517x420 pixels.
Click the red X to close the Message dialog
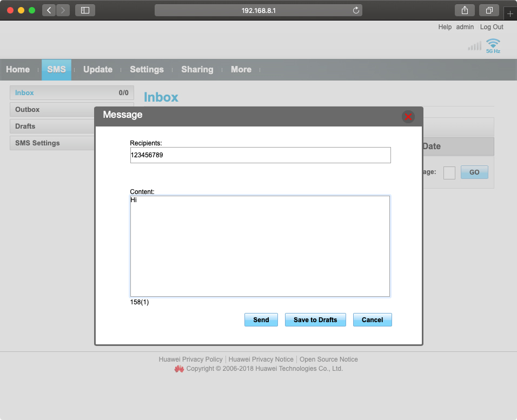(x=408, y=116)
